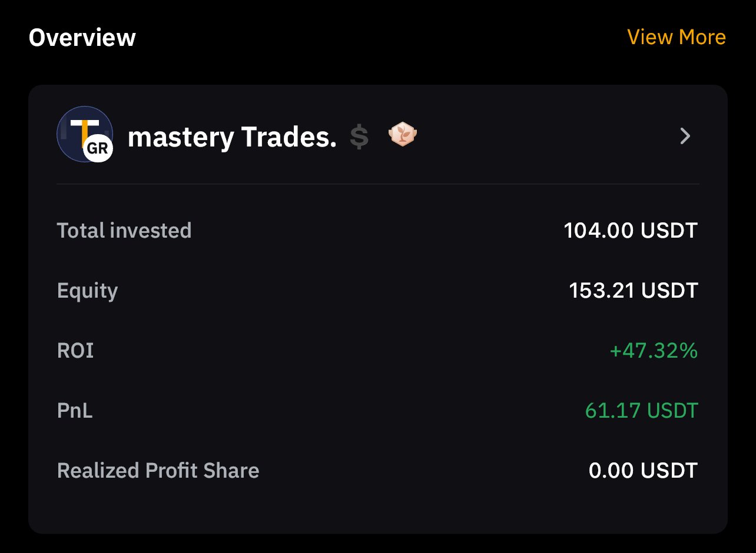The height and width of the screenshot is (553, 756).
Task: Open the View More link
Action: [x=676, y=37]
